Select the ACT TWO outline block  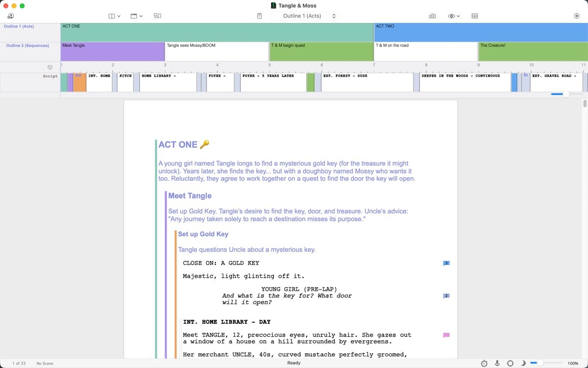click(480, 32)
